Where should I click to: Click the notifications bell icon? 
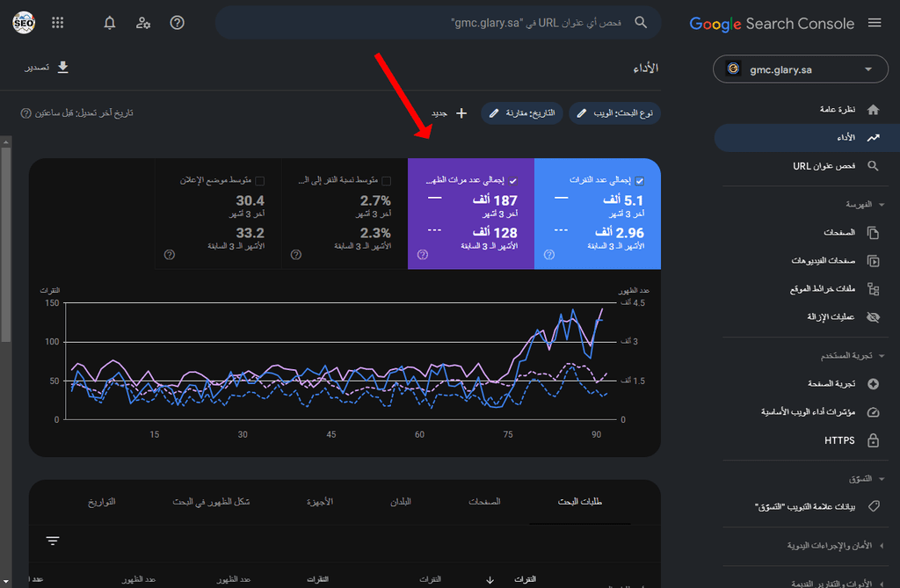pos(110,23)
